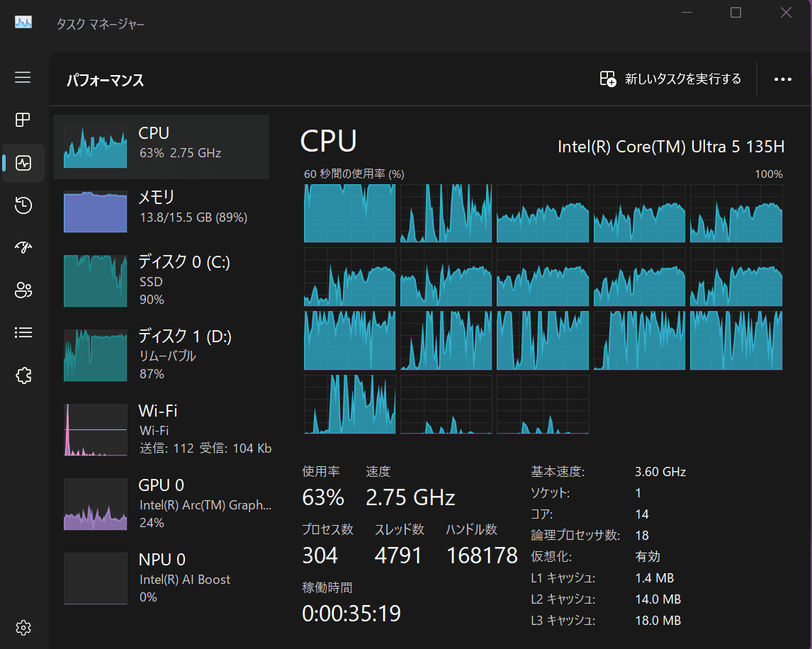Viewport: 812px width, 649px height.
Task: Click the ソケット value 1
Action: coord(638,492)
